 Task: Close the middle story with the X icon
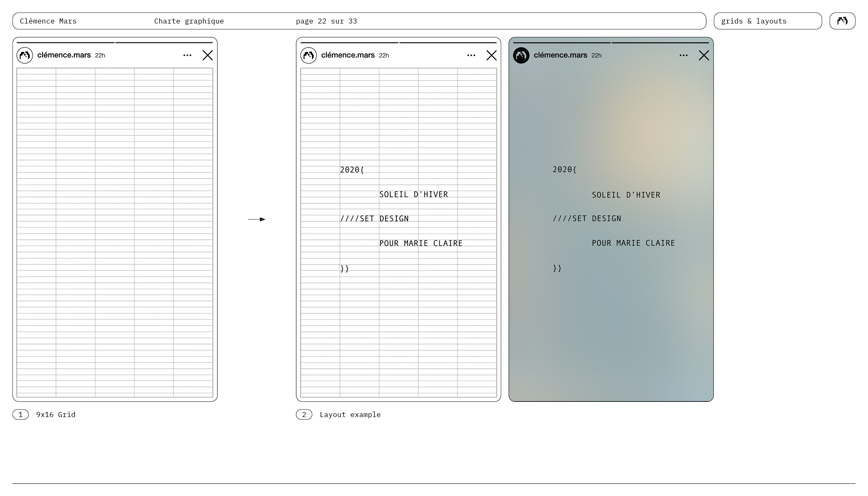(x=491, y=55)
